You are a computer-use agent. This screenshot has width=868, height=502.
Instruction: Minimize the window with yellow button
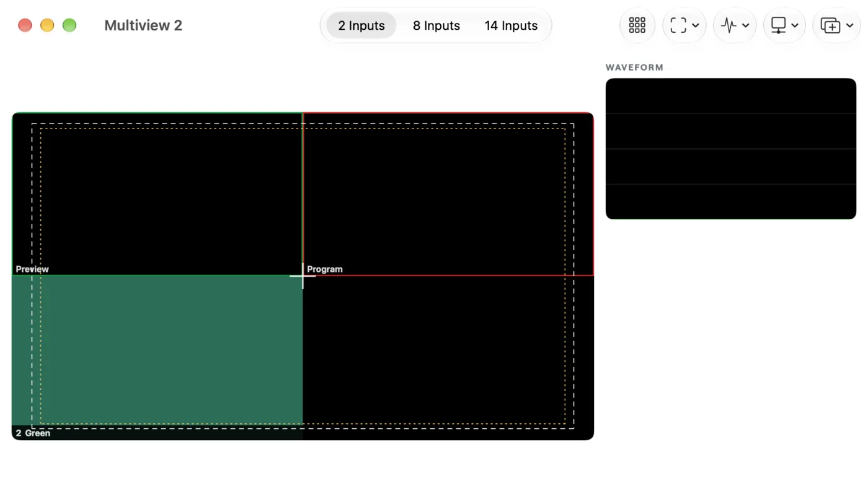[47, 25]
